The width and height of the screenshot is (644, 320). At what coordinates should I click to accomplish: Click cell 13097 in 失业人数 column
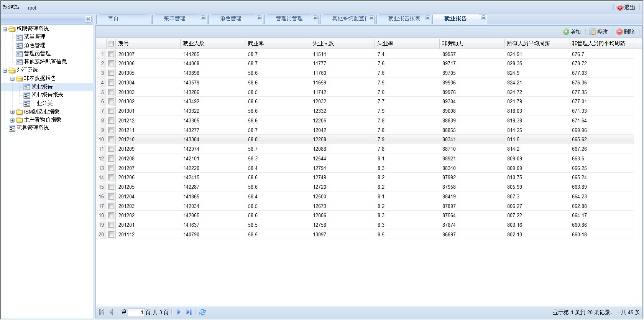click(x=319, y=235)
